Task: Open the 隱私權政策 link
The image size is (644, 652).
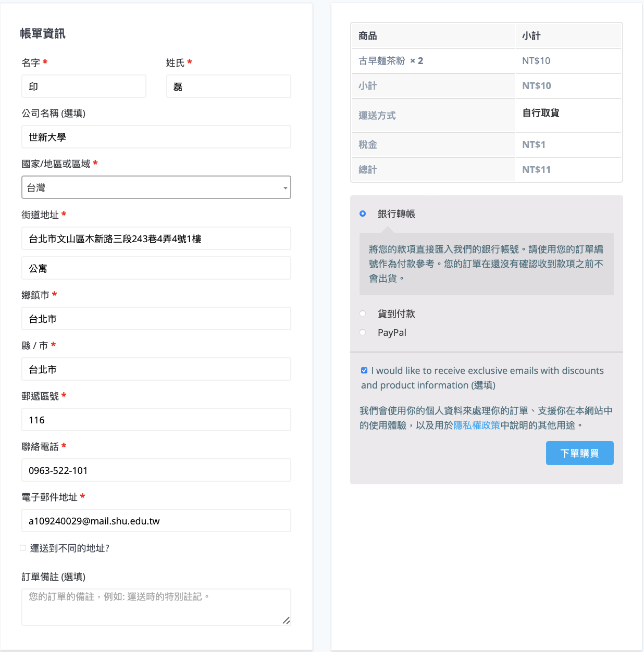Action: coord(476,425)
